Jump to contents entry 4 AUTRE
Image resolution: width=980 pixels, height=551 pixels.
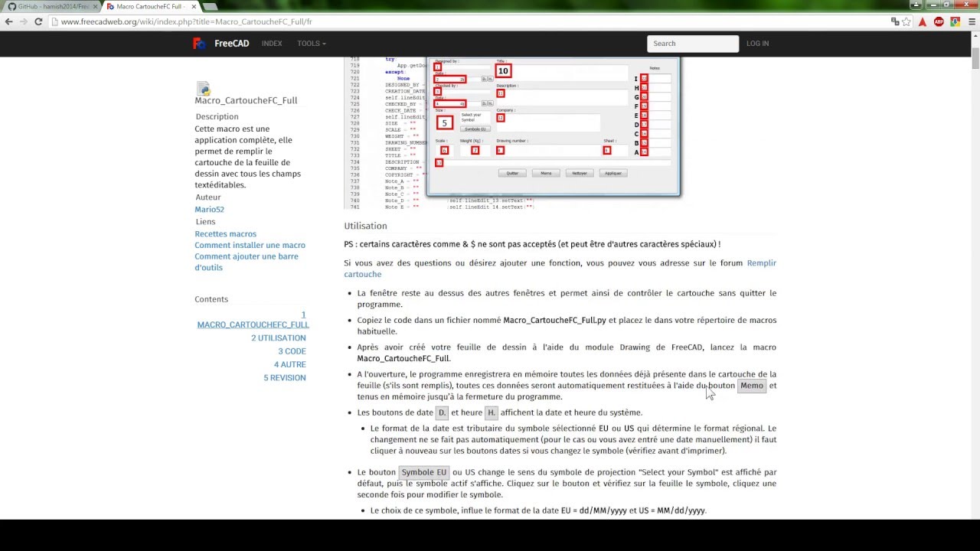[x=290, y=364]
